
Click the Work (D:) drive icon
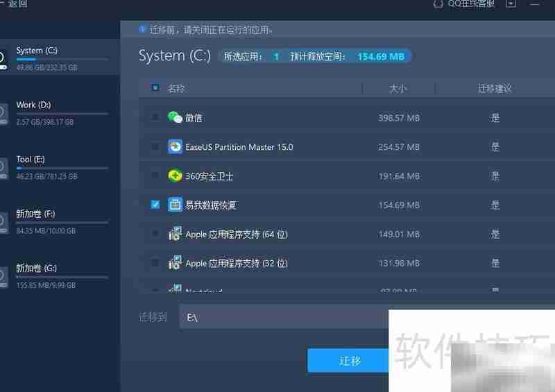(3, 114)
